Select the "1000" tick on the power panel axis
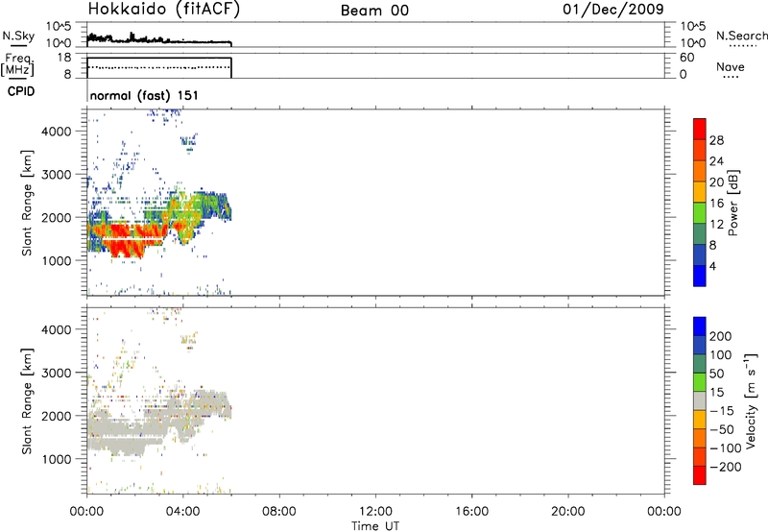Screen dimensions: 768x532 56,260
